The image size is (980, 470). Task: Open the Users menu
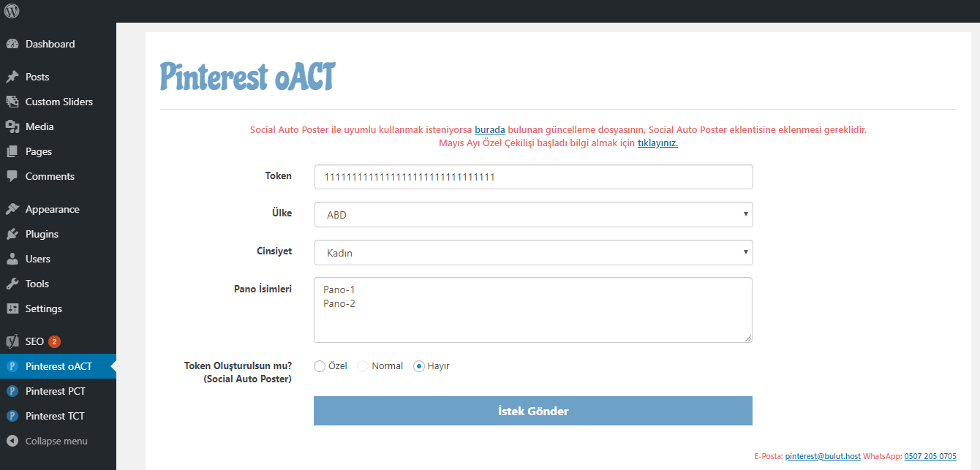tap(58, 259)
